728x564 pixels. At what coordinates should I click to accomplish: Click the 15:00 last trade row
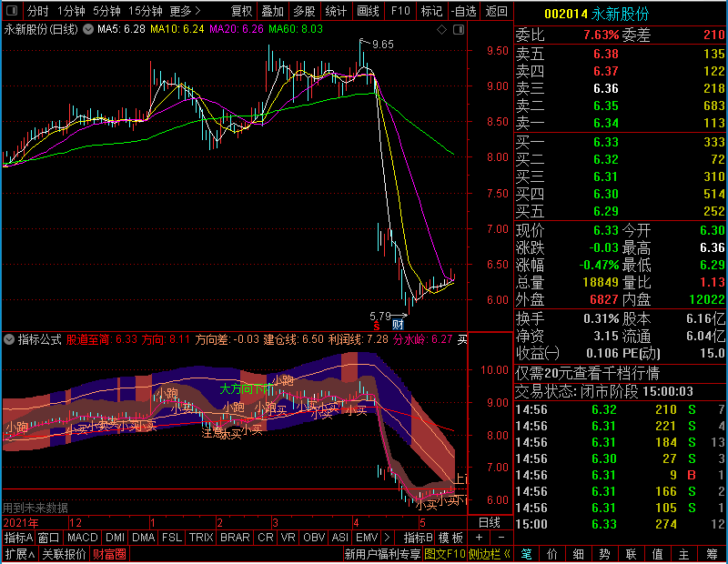pyautogui.click(x=621, y=524)
